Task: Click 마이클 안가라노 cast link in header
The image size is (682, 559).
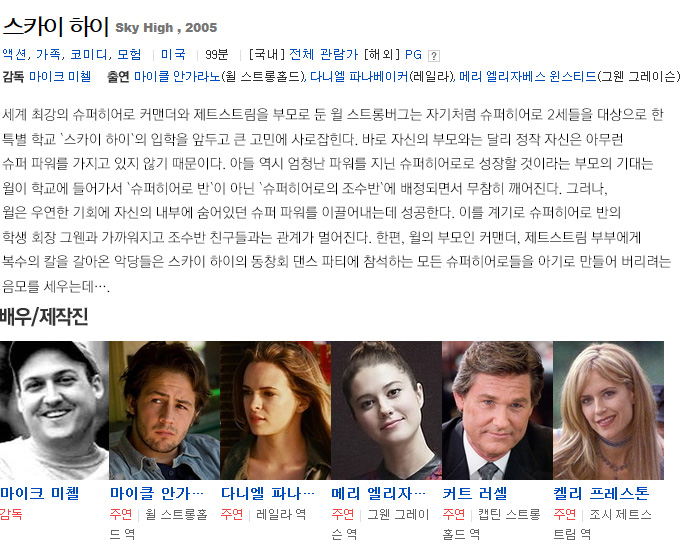Action: 177,77
